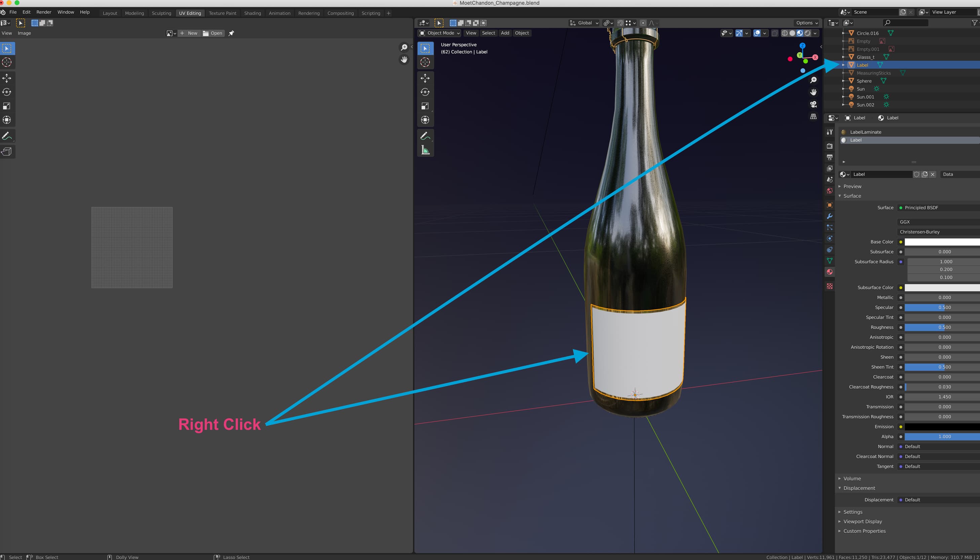Viewport: 980px width, 560px height.
Task: Open the material browse dropdown beside Label
Action: click(844, 174)
